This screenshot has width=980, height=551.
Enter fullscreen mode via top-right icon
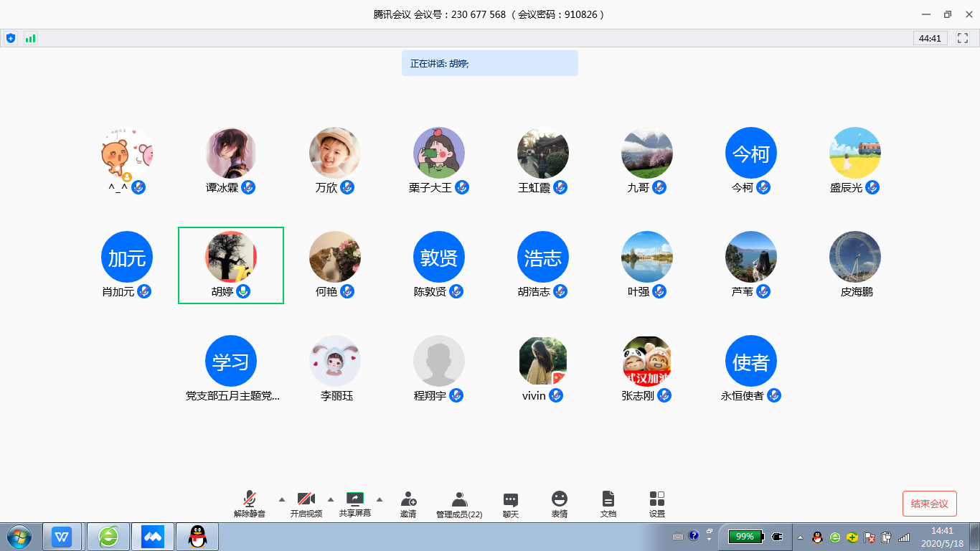[963, 38]
